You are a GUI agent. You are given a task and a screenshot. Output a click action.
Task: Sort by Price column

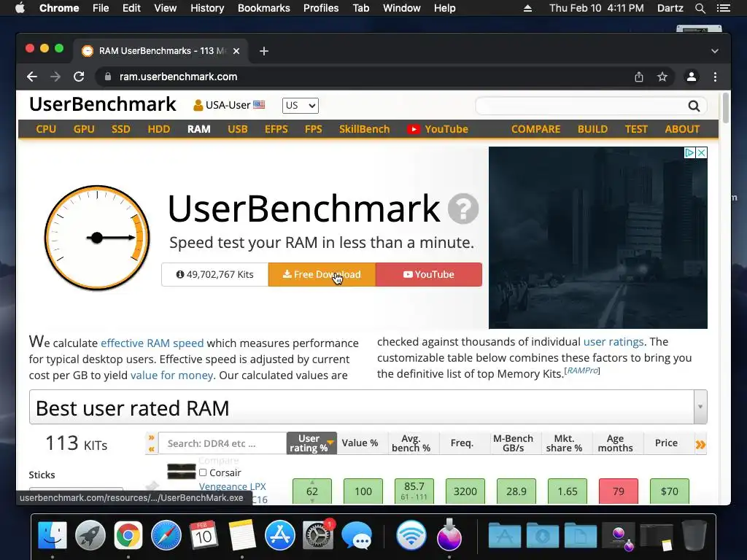coord(666,443)
